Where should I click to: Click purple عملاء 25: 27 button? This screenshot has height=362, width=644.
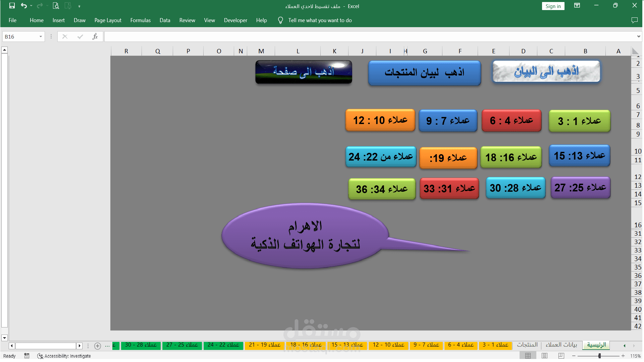(580, 187)
